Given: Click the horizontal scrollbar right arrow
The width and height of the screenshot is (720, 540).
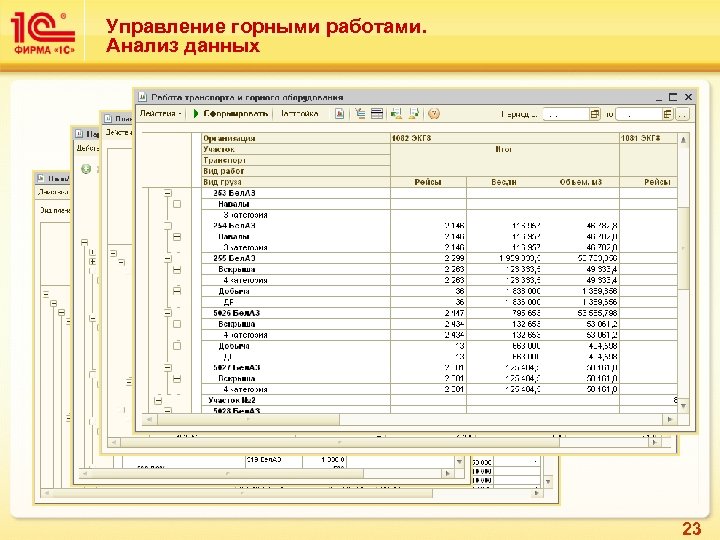Looking at the screenshot, I should click(x=670, y=419).
